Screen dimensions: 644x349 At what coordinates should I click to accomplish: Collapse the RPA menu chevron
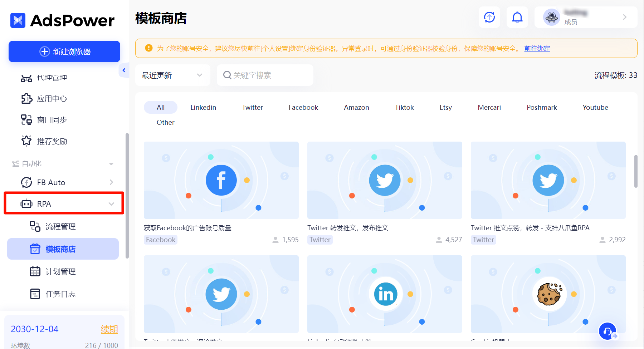pyautogui.click(x=111, y=204)
